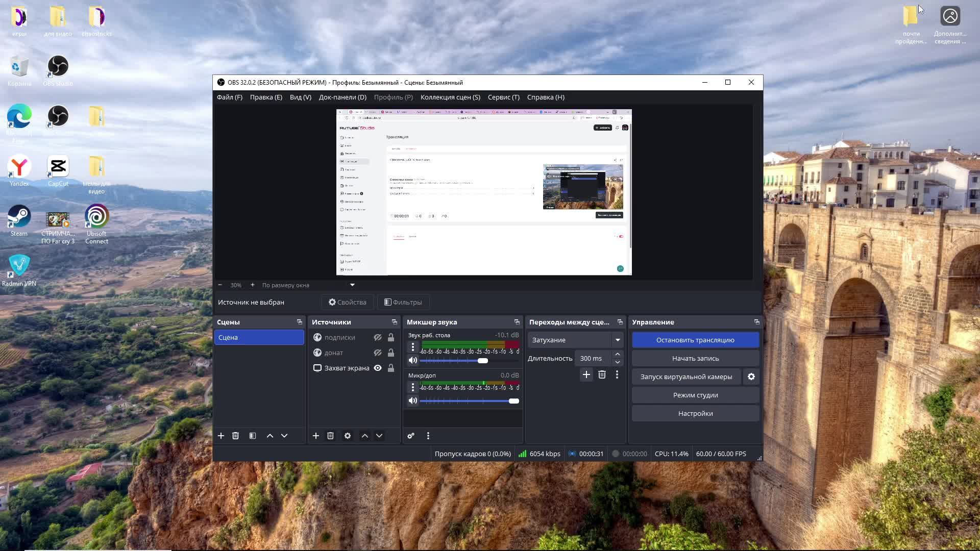980x551 pixels.
Task: Click the Микр/доп volume slider handle
Action: (x=513, y=401)
